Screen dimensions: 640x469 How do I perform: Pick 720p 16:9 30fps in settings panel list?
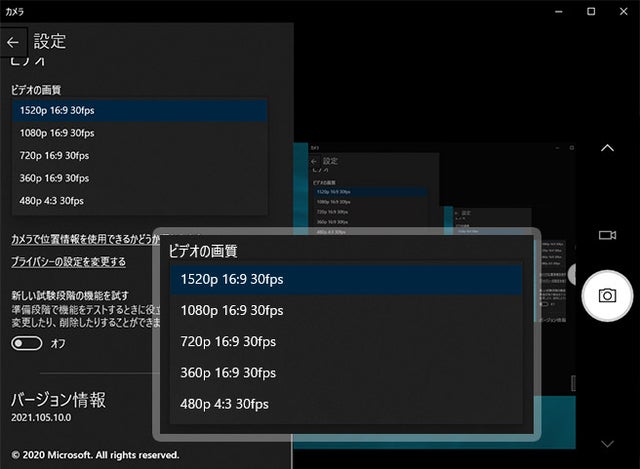pos(140,155)
